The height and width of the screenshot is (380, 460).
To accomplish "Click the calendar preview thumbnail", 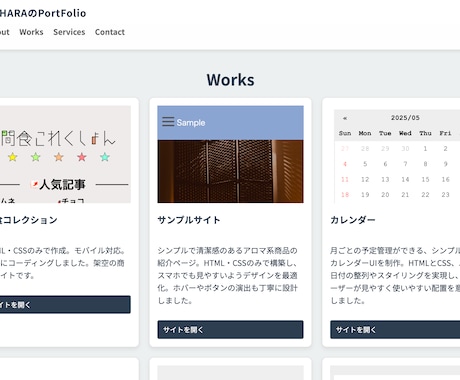I will [395, 154].
